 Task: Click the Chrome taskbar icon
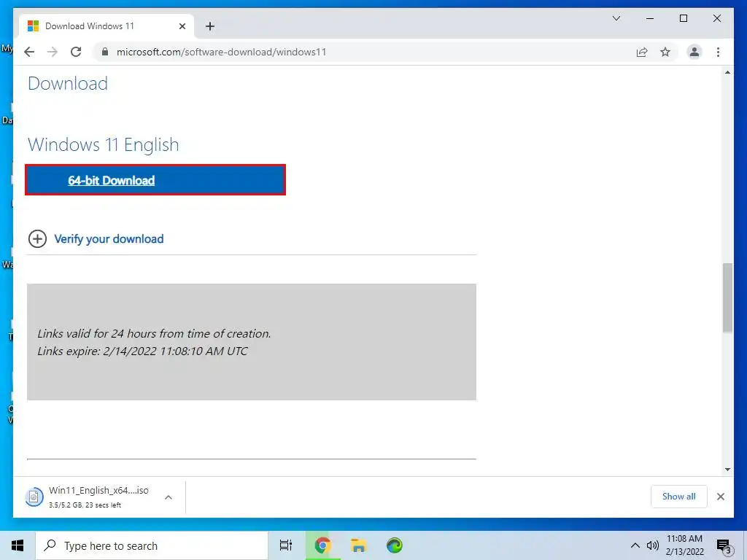tap(322, 545)
